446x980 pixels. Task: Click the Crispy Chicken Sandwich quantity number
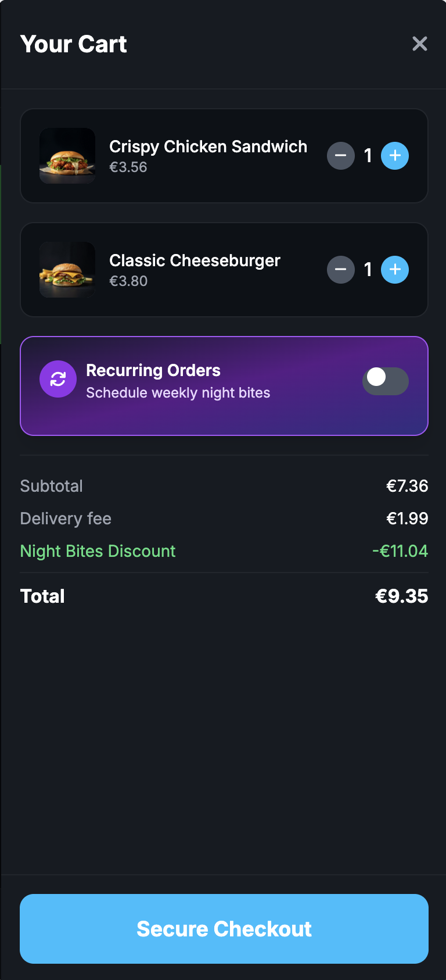368,156
